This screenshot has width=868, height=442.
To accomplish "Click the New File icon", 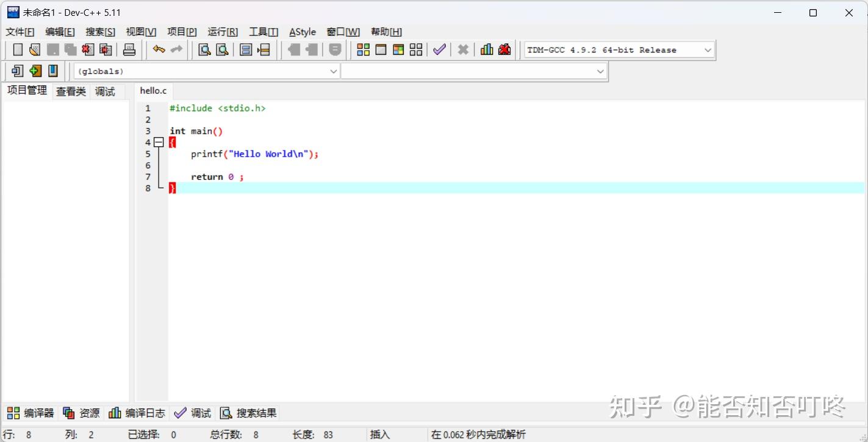I will pyautogui.click(x=17, y=49).
